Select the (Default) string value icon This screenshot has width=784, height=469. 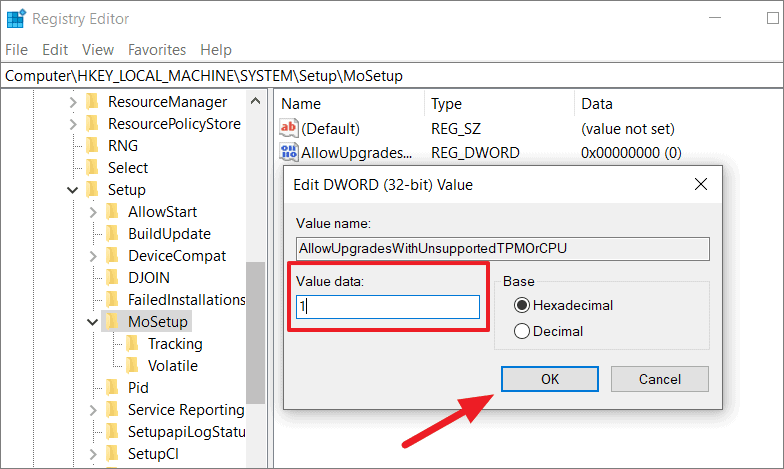coord(289,128)
